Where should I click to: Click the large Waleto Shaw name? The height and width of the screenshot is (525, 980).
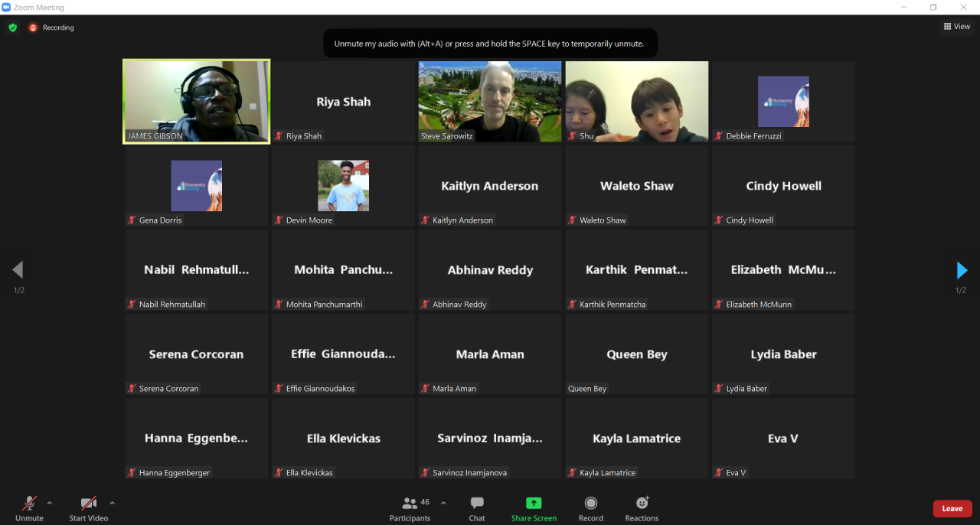tap(637, 186)
